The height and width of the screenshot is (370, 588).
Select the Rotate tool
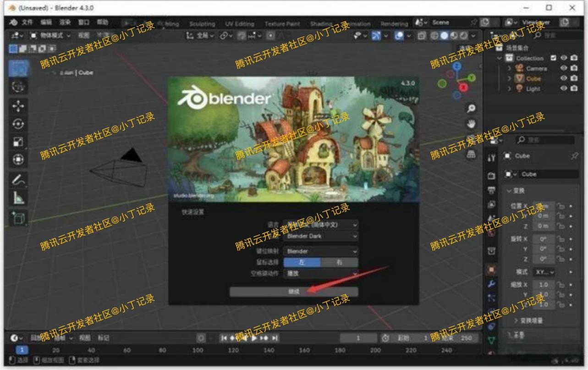pos(19,125)
